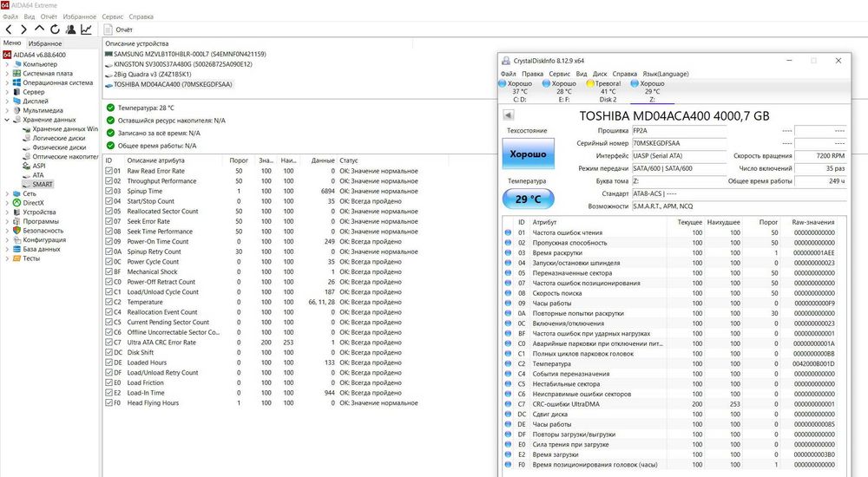
Task: Click the Отчёт report icon
Action: tap(108, 29)
